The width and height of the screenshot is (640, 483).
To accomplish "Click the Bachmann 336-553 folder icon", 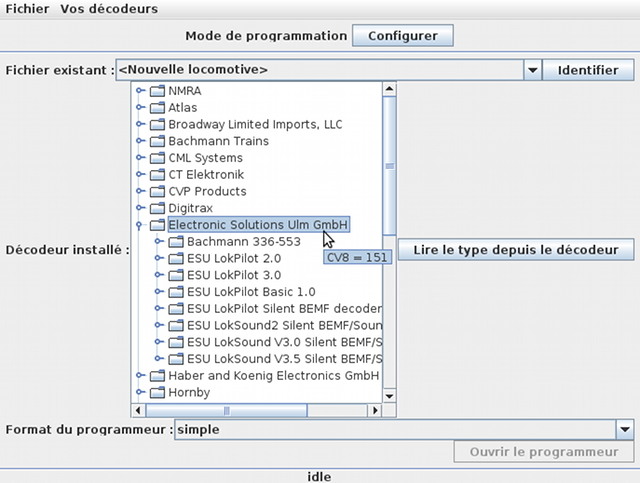I will pos(176,241).
